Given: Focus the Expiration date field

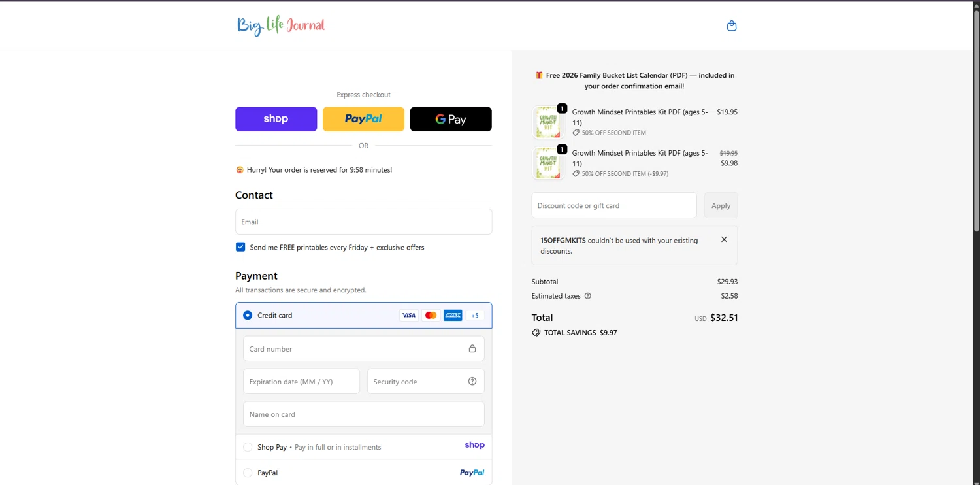Looking at the screenshot, I should [301, 382].
